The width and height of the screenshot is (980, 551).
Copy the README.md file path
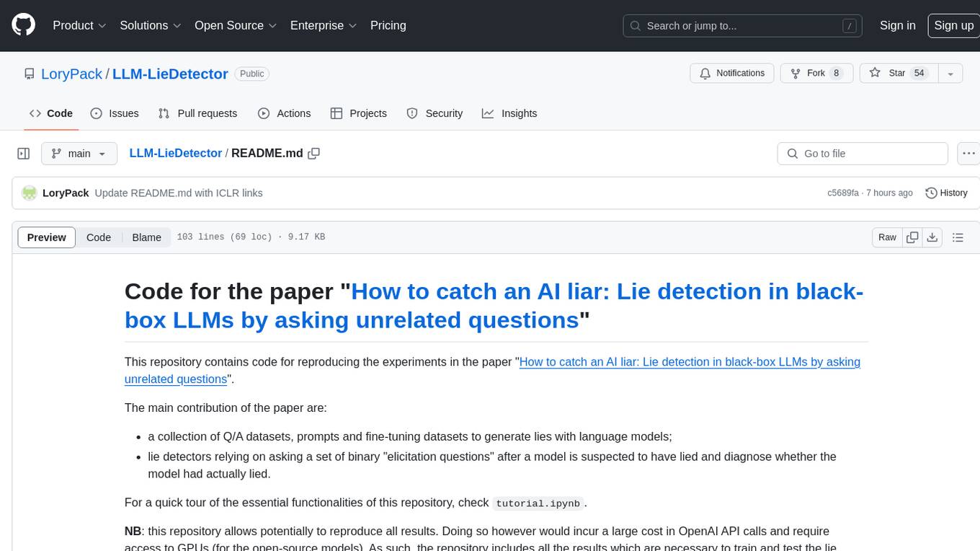pos(313,154)
